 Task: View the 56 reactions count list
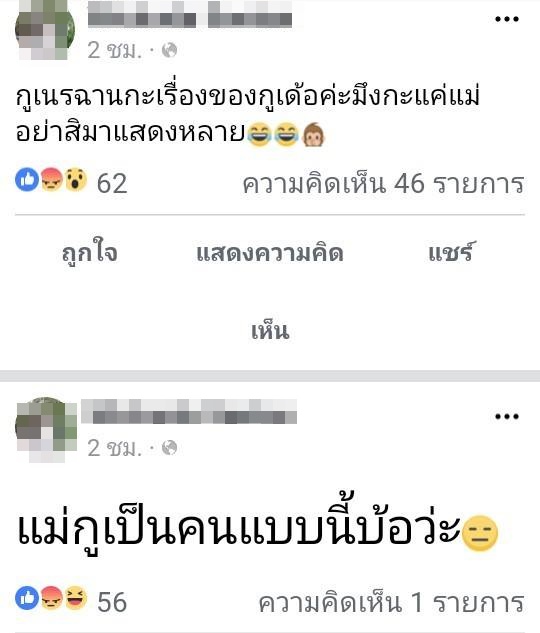point(112,602)
